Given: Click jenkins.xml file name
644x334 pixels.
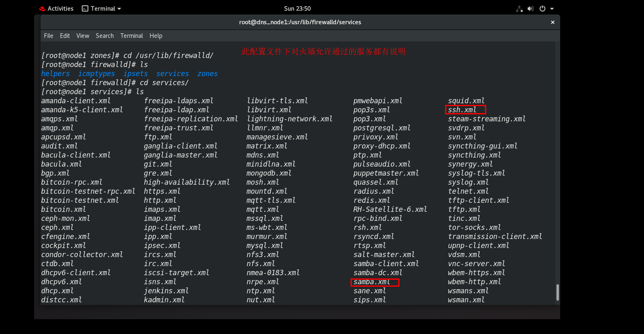Looking at the screenshot, I should pos(166,291).
